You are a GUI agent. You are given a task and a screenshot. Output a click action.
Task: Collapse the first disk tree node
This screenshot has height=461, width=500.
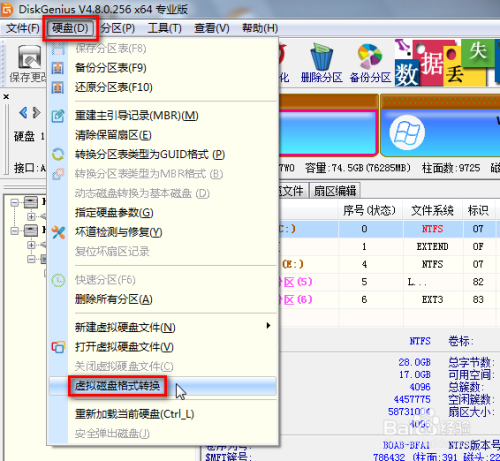click(15, 202)
